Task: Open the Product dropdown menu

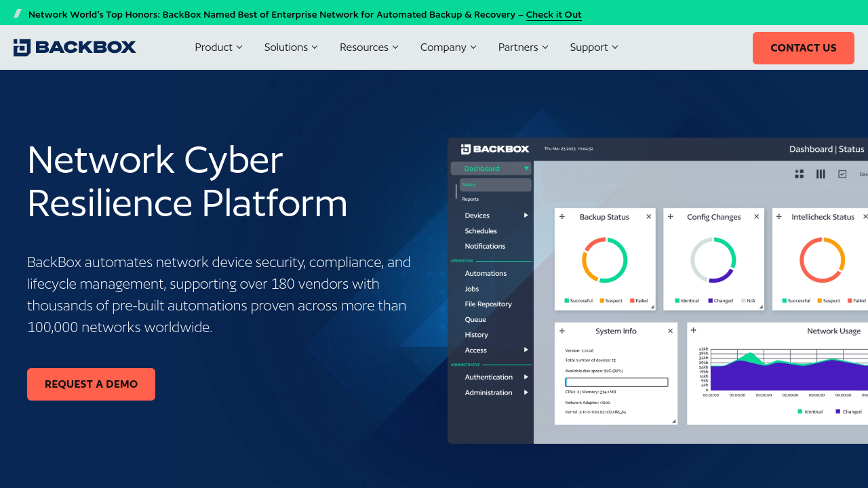Action: (x=218, y=47)
